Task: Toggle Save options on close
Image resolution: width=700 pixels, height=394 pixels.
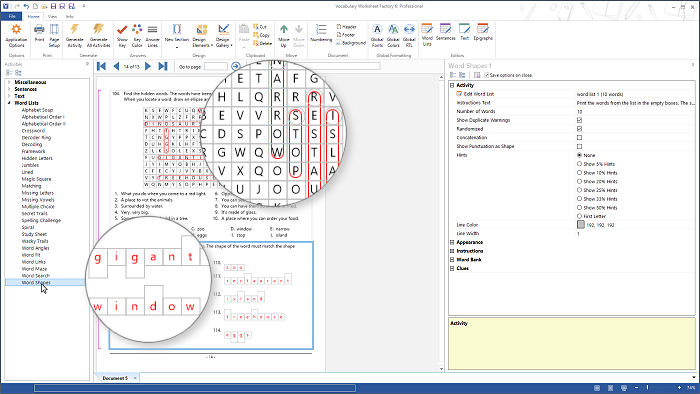Action: (x=487, y=75)
